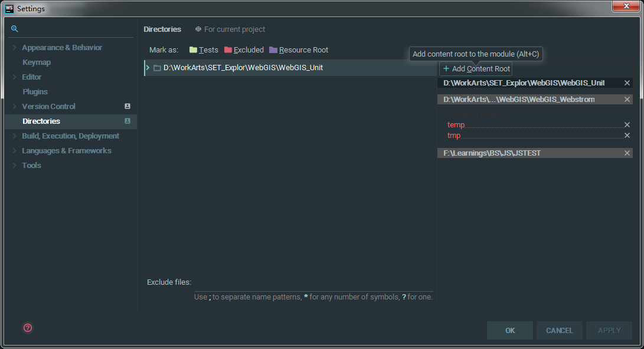Select the Keymap settings page
This screenshot has height=349, width=644.
coord(37,62)
